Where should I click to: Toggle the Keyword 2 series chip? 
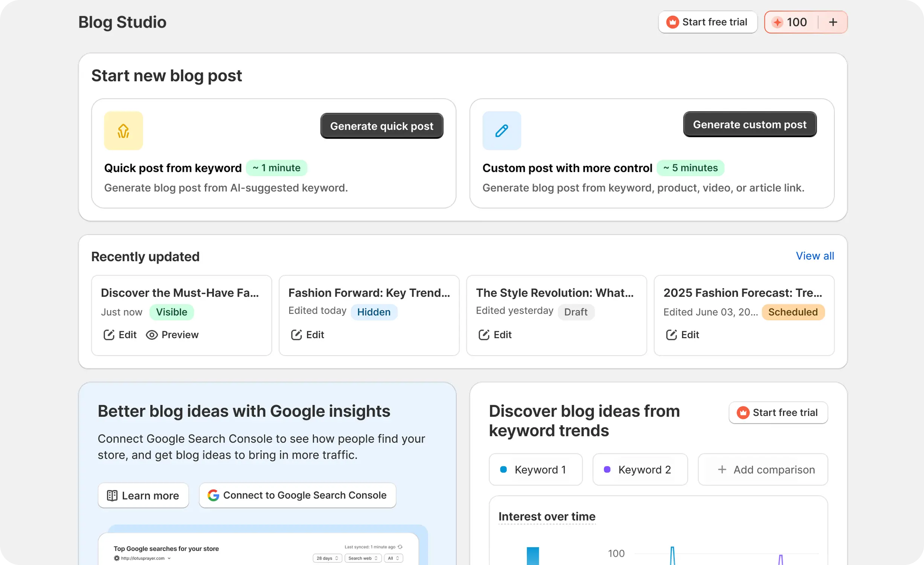coord(640,470)
